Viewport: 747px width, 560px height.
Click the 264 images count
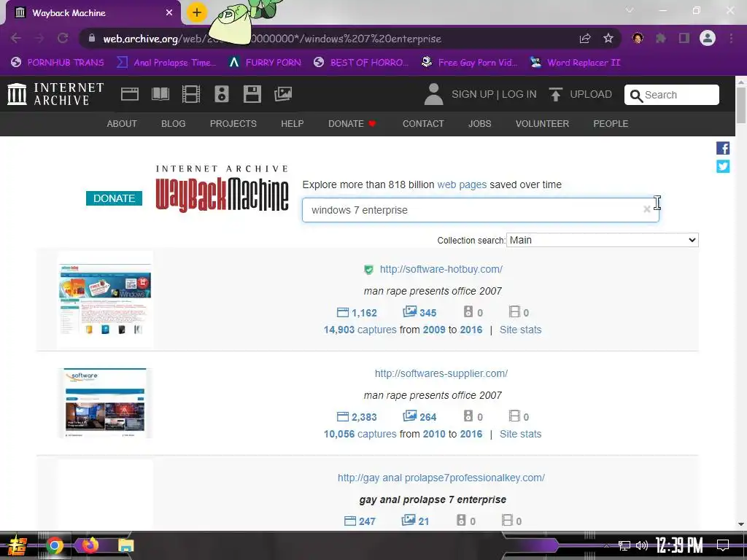click(419, 416)
